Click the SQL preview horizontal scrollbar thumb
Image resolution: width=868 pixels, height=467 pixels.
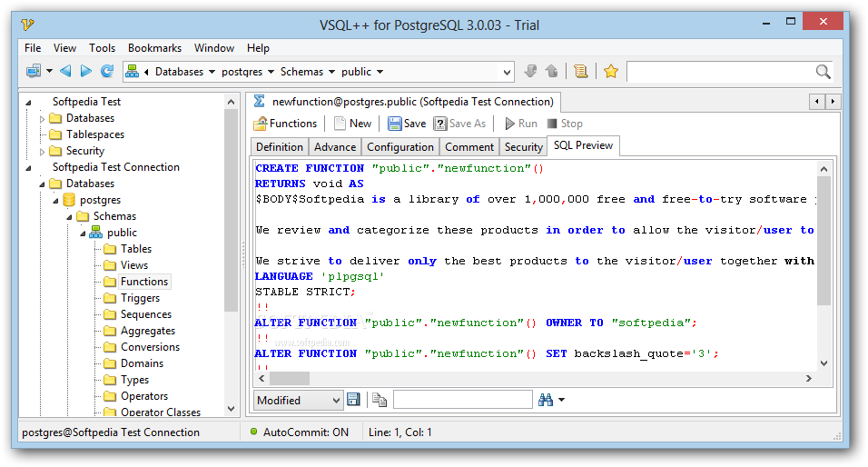pyautogui.click(x=291, y=378)
